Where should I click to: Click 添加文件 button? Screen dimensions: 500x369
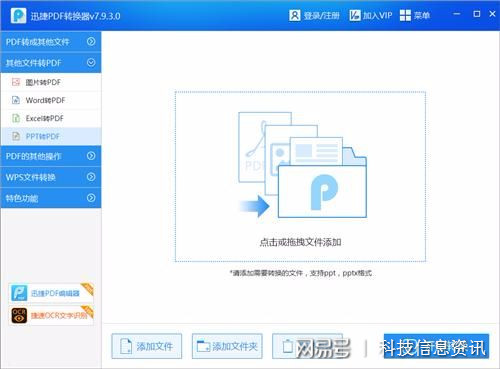pyautogui.click(x=147, y=346)
